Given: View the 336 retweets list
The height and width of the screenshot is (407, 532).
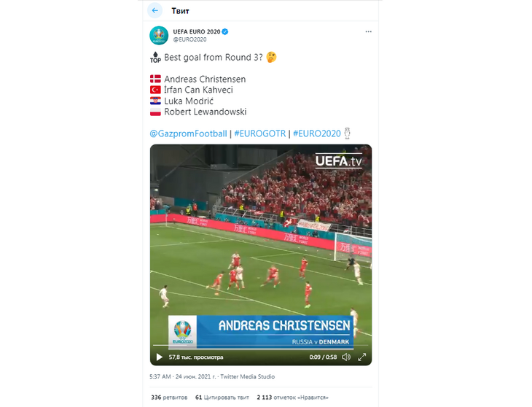Looking at the screenshot, I should [169, 398].
